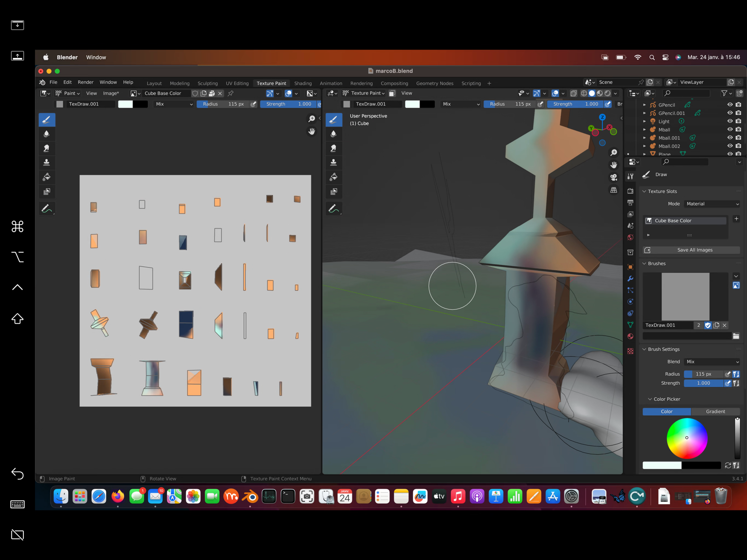This screenshot has width=747, height=560.
Task: Select the Mask tool in image editor
Action: (47, 192)
